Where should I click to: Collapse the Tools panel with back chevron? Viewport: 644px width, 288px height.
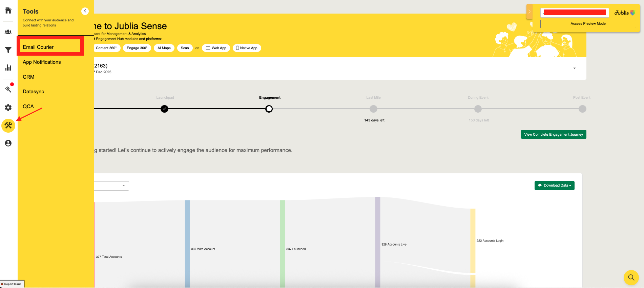85,11
